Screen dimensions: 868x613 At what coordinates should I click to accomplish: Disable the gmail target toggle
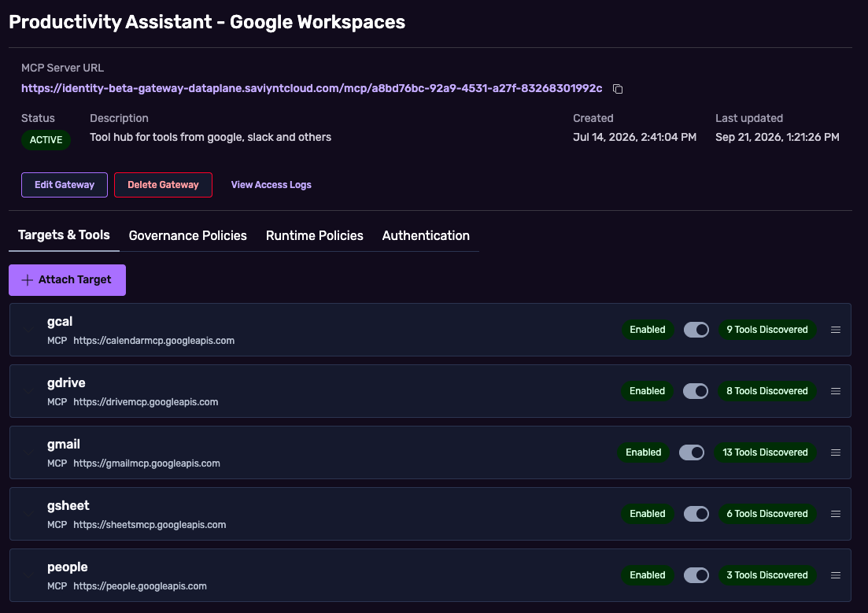click(x=692, y=453)
